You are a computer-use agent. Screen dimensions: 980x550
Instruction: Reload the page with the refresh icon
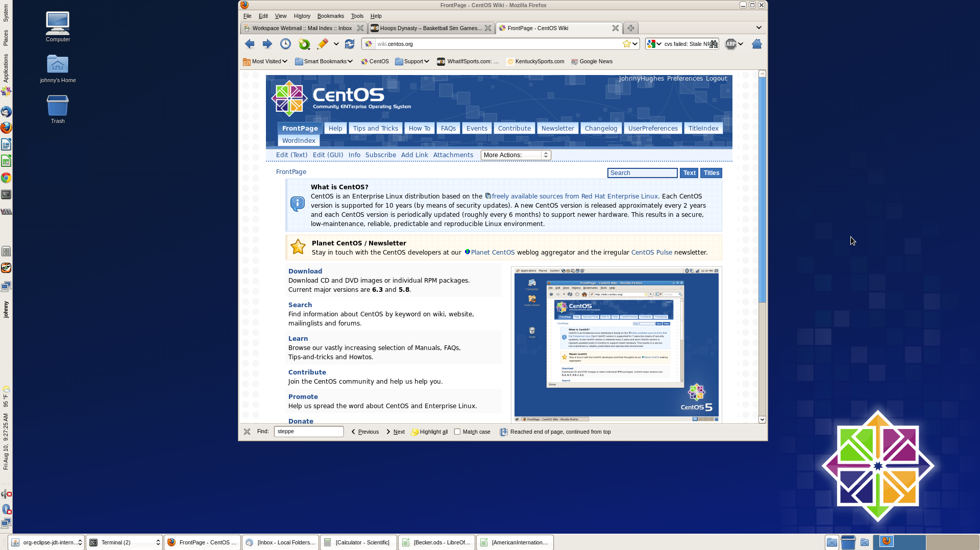click(350, 44)
